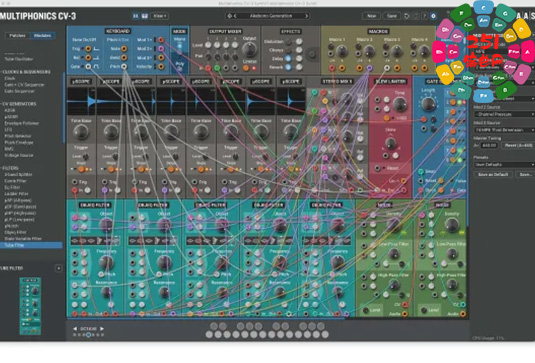This screenshot has width=535, height=363.
Task: Click the New preset button
Action: pos(372,16)
